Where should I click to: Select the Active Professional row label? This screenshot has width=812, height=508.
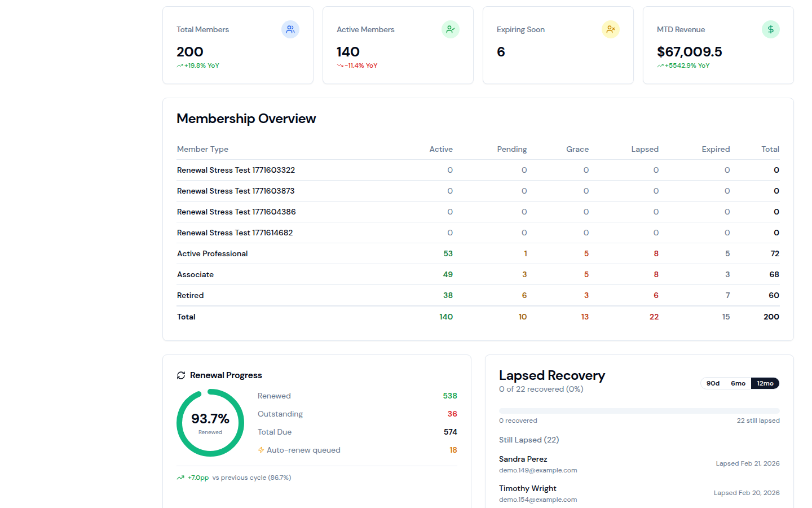tap(213, 253)
